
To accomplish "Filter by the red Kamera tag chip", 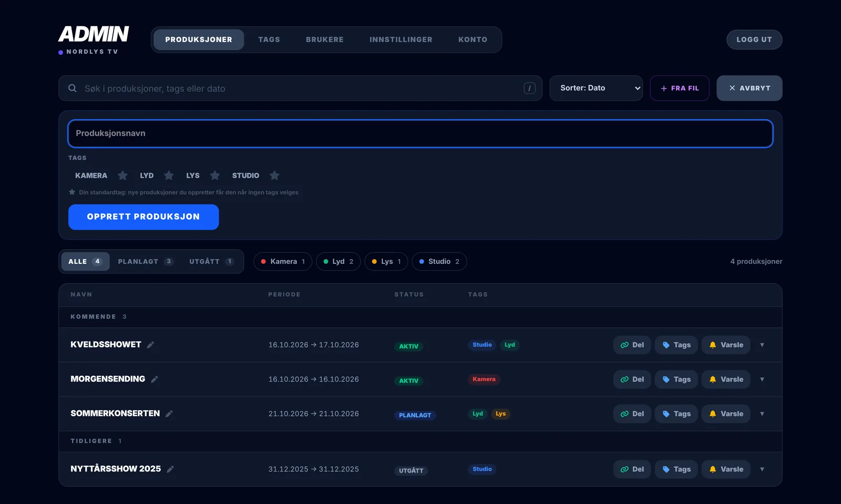I will [283, 262].
